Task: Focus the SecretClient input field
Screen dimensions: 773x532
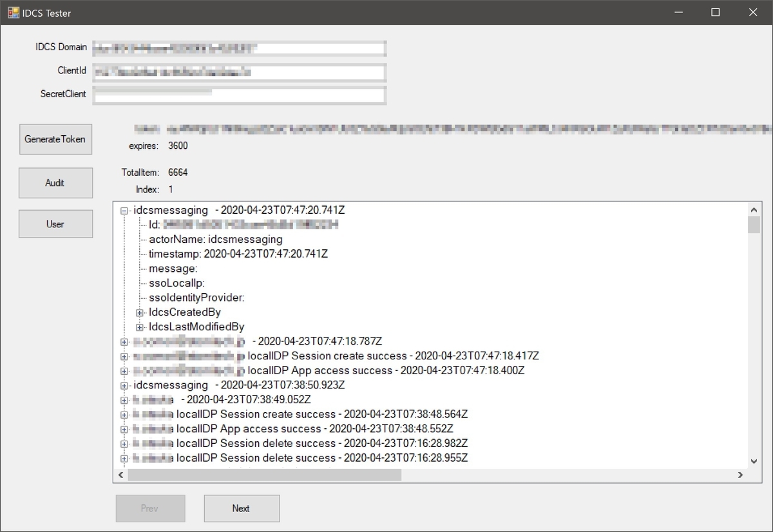Action: [x=239, y=95]
